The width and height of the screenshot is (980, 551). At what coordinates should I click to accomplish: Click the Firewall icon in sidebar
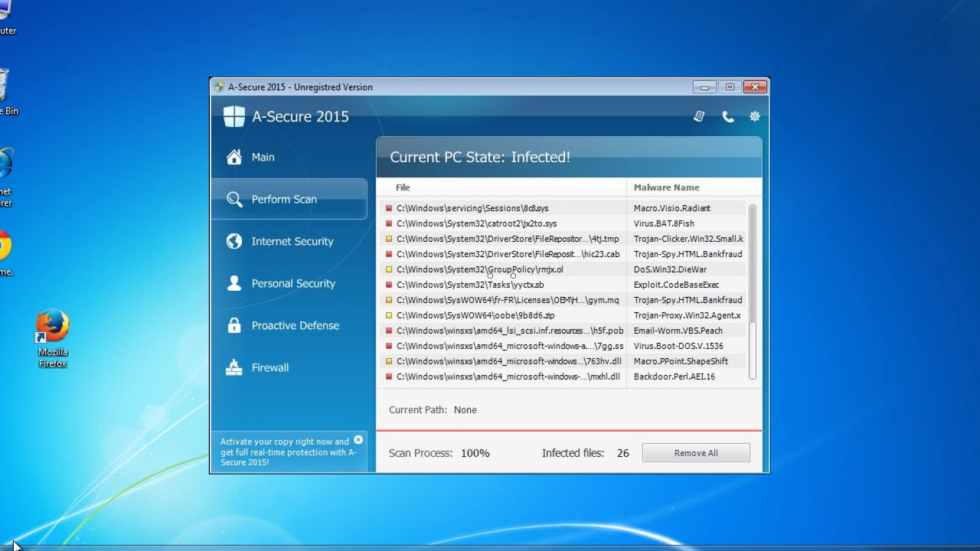click(x=234, y=367)
